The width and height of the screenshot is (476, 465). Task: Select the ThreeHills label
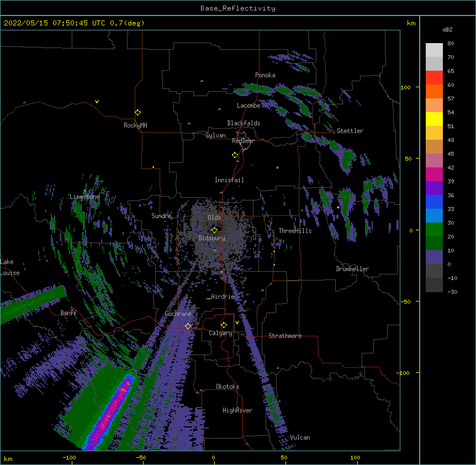tap(295, 231)
